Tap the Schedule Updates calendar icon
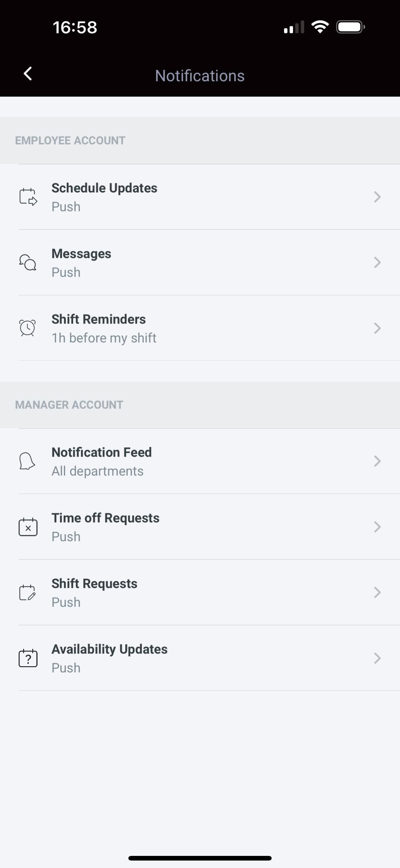400x868 pixels. [x=28, y=197]
